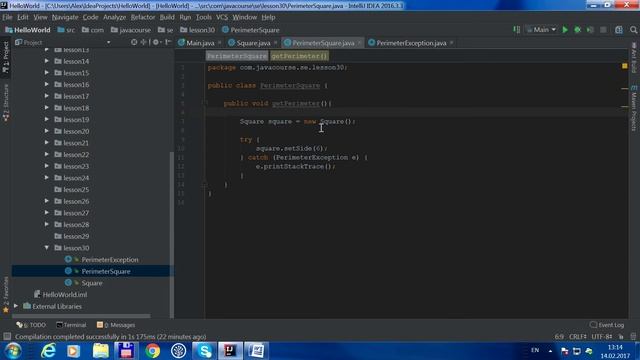Open Favorites side tool window

(6, 295)
